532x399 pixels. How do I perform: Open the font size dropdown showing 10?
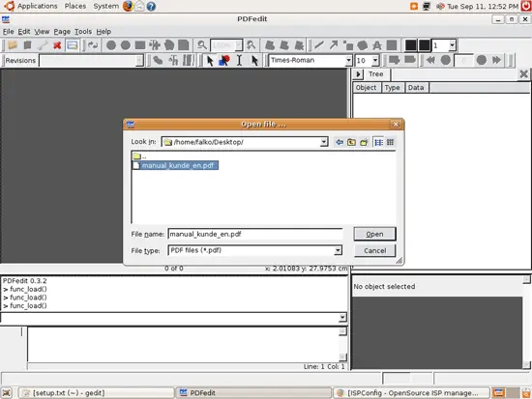coord(375,60)
